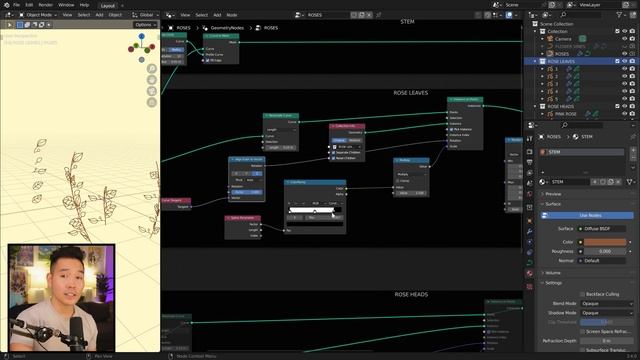Open the Modifier properties wrench tab

pyautogui.click(x=529, y=231)
